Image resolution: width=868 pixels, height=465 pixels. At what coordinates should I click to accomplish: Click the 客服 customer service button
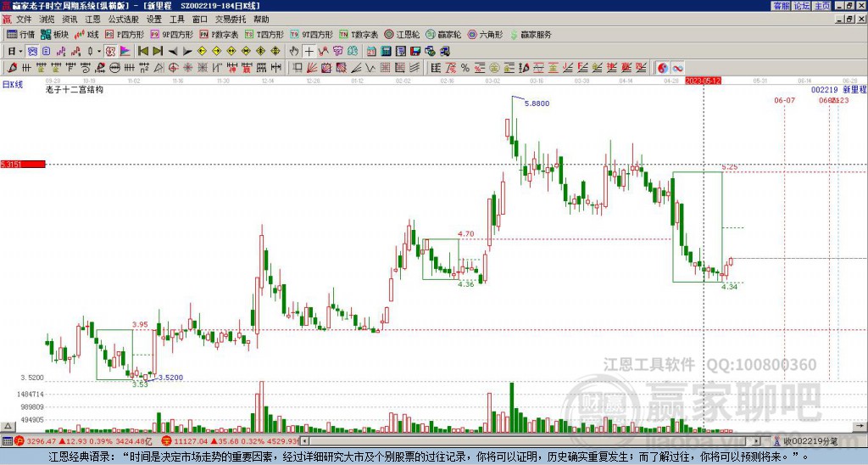point(781,6)
